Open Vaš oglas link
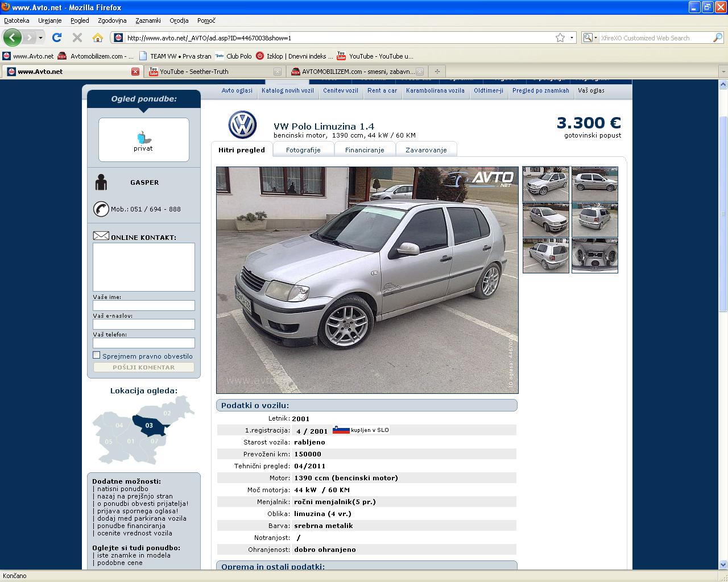Screen dimensions: 728x582 [591, 91]
